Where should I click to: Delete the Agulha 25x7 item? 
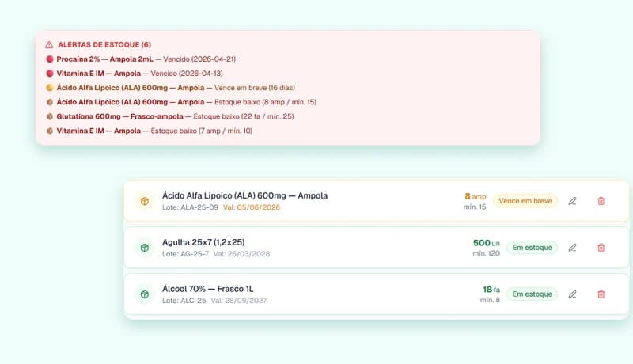pyautogui.click(x=601, y=248)
